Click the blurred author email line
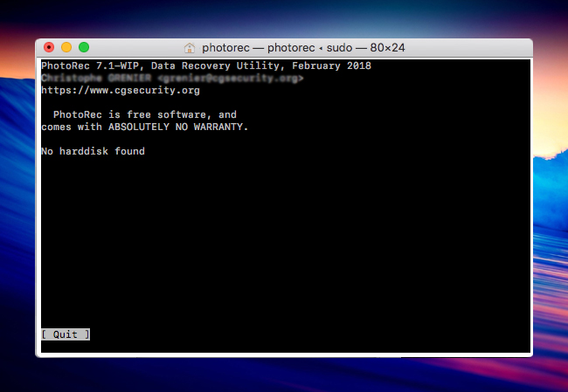This screenshot has height=392, width=568. tap(172, 78)
